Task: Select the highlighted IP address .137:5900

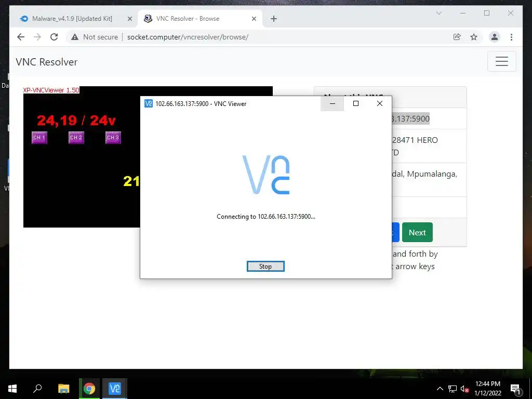Action: (410, 119)
